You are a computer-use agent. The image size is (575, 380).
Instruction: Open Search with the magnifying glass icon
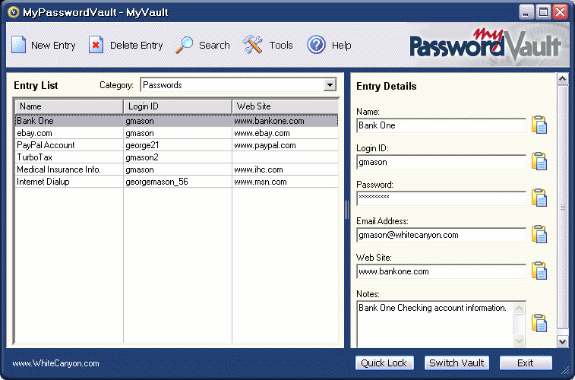point(184,45)
